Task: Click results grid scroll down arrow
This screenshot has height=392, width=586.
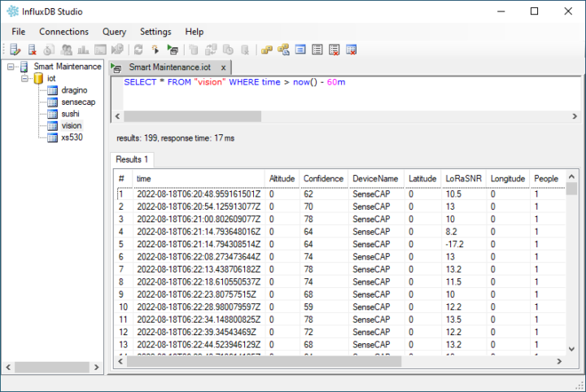Action: click(x=571, y=350)
